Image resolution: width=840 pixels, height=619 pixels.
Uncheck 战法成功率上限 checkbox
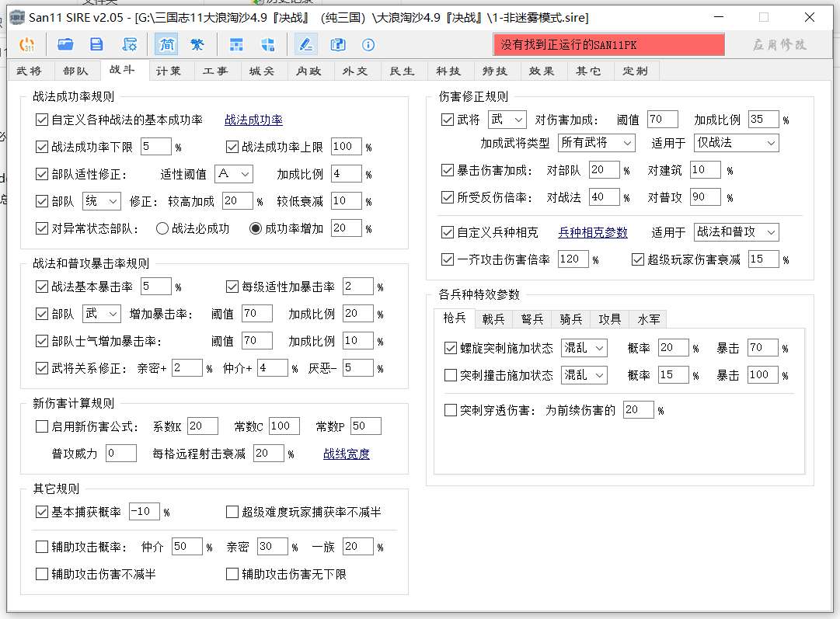pyautogui.click(x=232, y=147)
